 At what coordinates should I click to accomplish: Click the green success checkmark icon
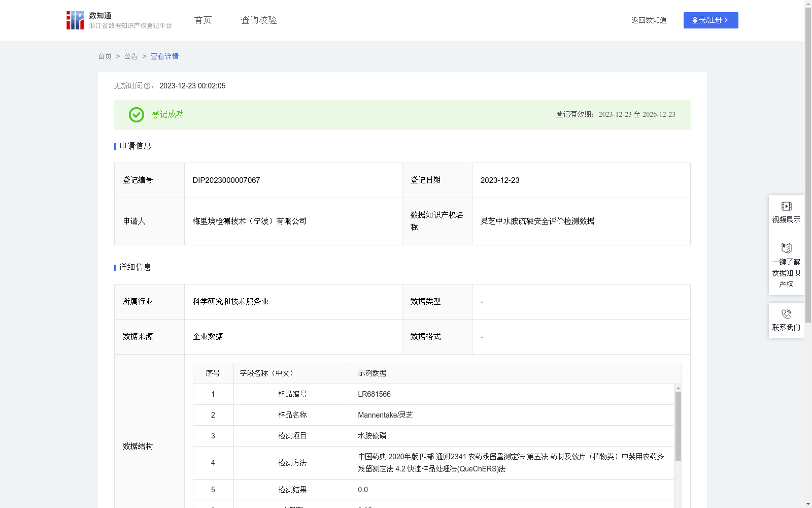click(x=136, y=115)
